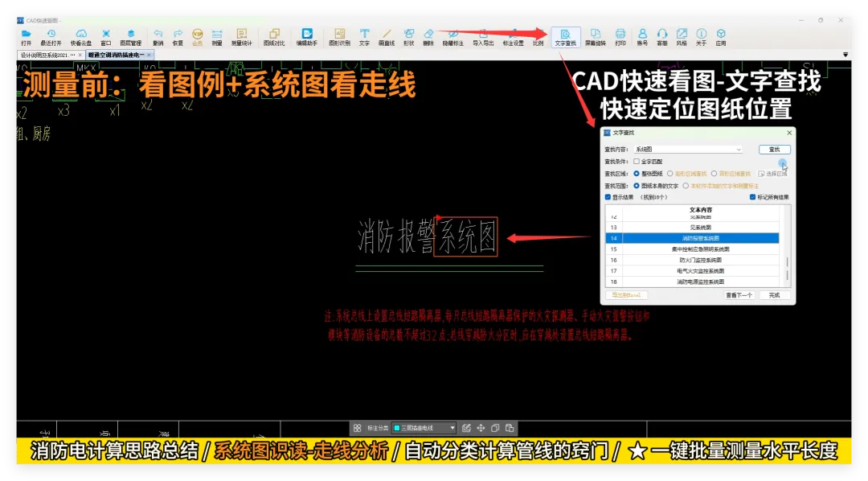The image size is (868, 481).
Task: Enable the 全字匹配 whole-word checkbox
Action: 637,162
